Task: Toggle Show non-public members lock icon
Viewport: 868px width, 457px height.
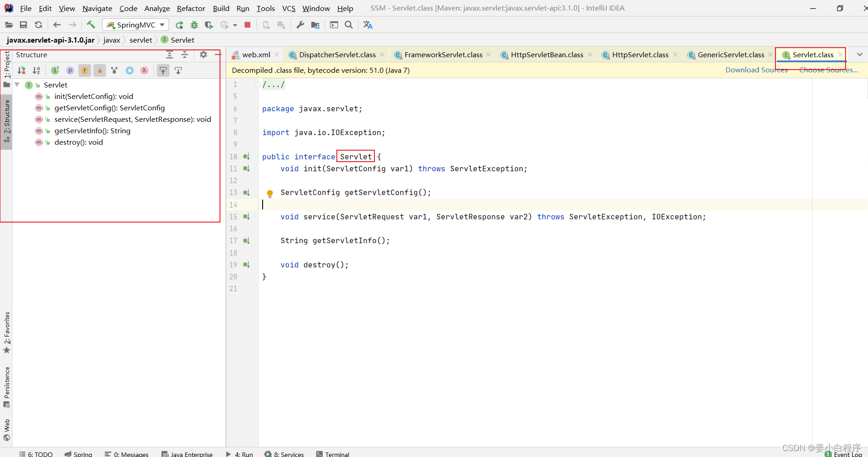Action: pos(99,71)
